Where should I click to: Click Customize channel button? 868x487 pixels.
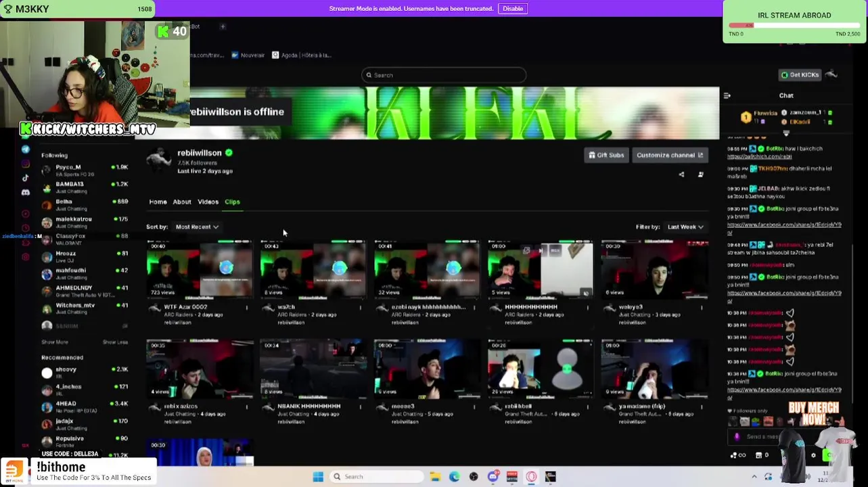tap(670, 155)
